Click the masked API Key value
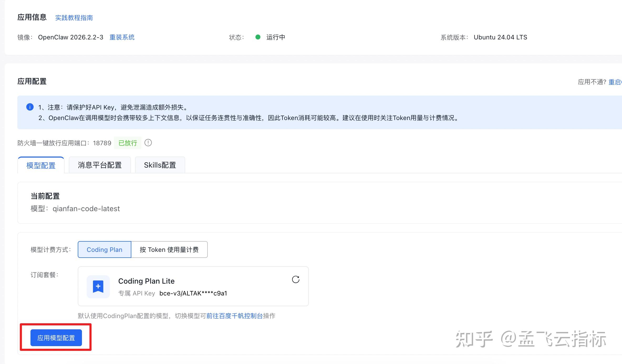Viewport: 622px width, 364px height. [x=193, y=293]
